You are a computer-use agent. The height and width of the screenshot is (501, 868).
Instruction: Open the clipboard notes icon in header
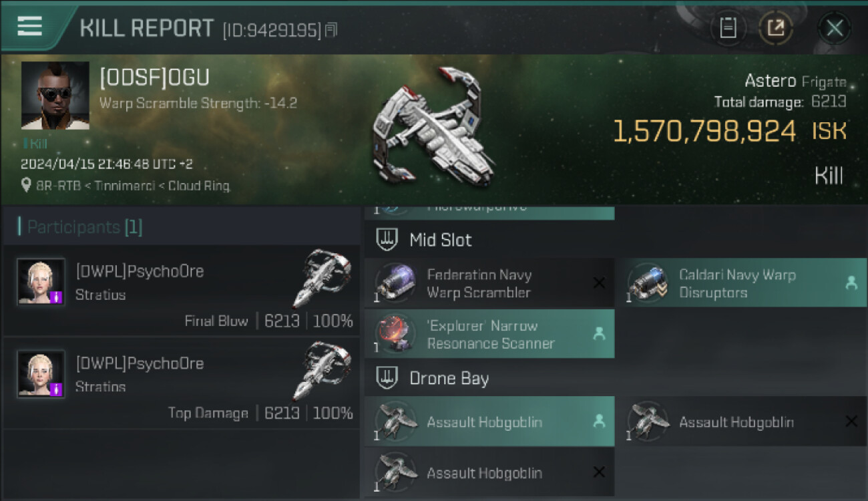728,28
